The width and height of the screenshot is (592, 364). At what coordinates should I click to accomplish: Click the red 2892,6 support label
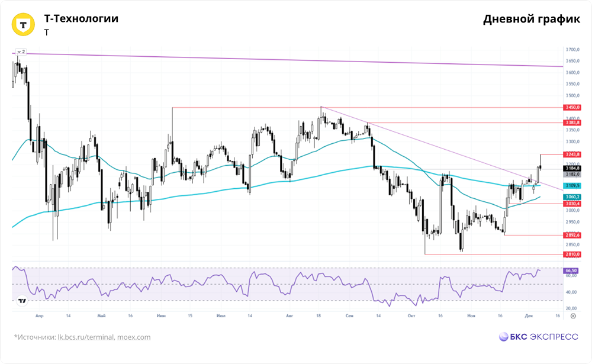(x=571, y=235)
